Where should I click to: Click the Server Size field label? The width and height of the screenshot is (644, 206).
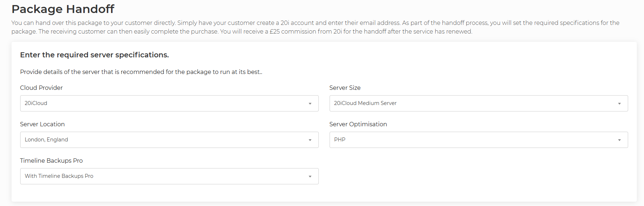[x=345, y=88]
